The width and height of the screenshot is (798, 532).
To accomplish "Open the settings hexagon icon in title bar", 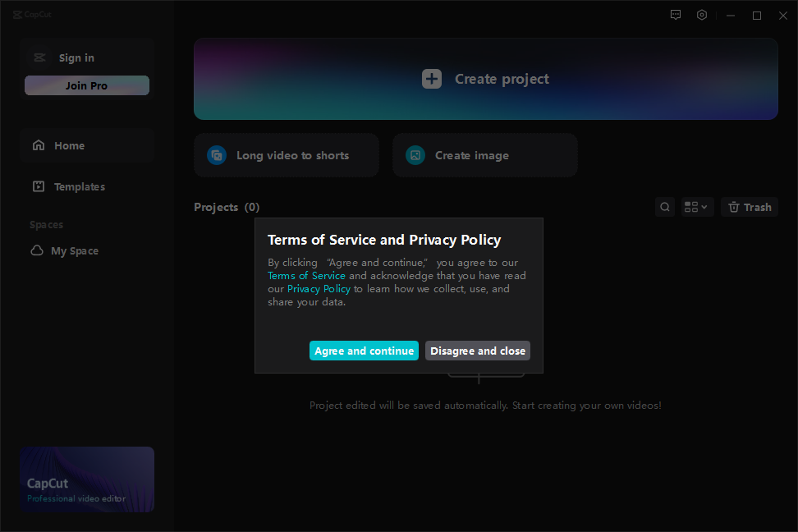I will (702, 15).
